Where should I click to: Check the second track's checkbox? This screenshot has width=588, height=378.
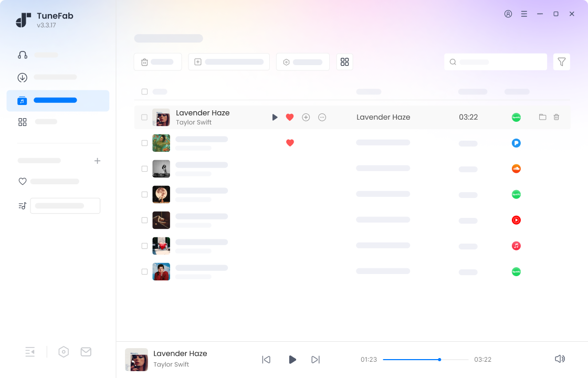pos(144,143)
